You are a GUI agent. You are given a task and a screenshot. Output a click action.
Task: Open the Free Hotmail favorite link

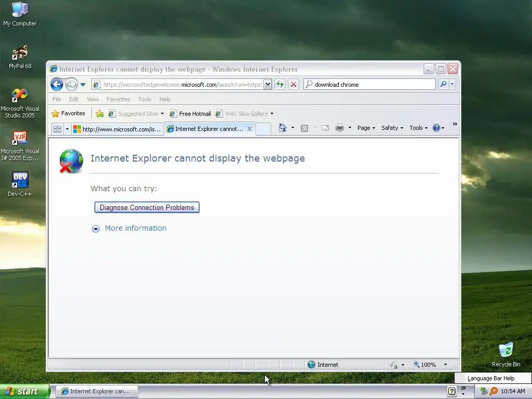pos(190,114)
